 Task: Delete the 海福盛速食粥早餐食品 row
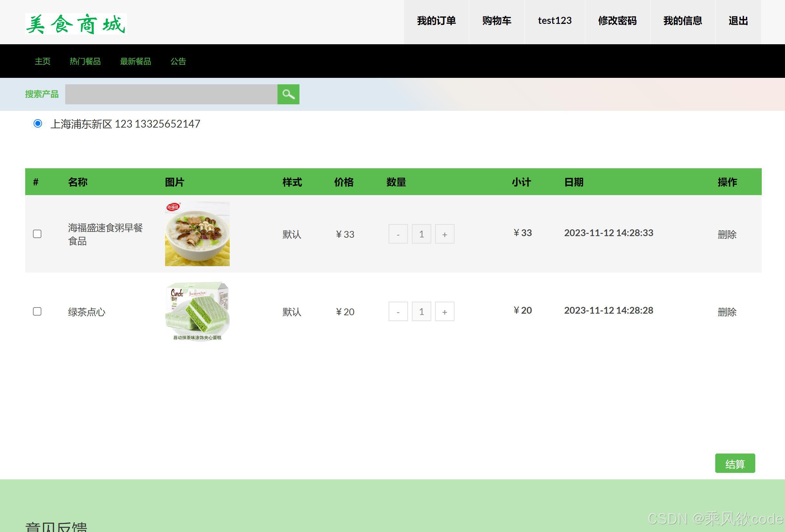click(x=727, y=235)
